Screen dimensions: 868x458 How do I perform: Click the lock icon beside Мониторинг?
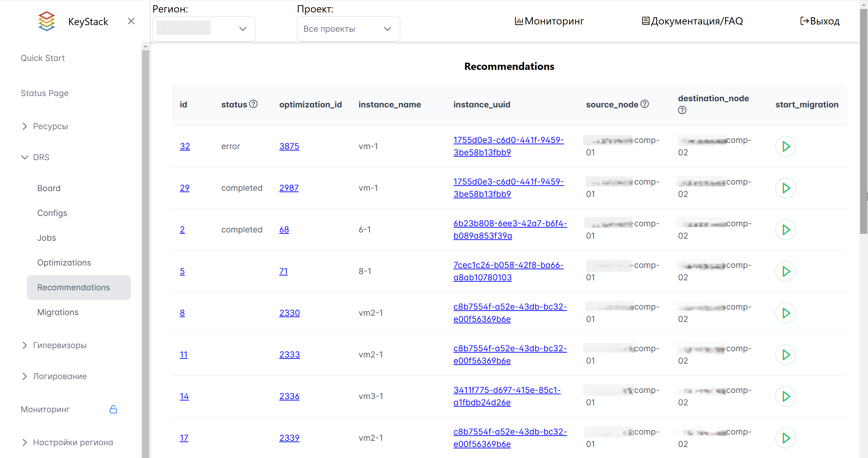tap(113, 409)
